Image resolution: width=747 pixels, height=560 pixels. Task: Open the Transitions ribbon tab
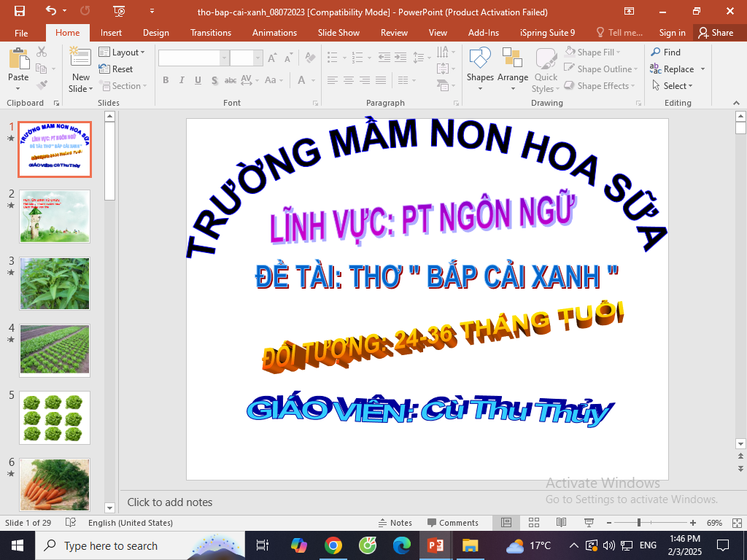pos(210,33)
